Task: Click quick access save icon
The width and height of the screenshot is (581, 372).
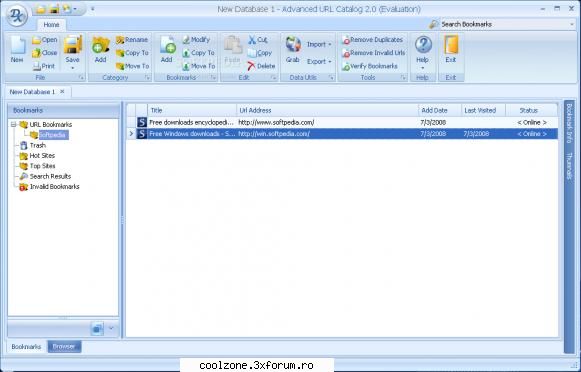Action: (x=54, y=9)
